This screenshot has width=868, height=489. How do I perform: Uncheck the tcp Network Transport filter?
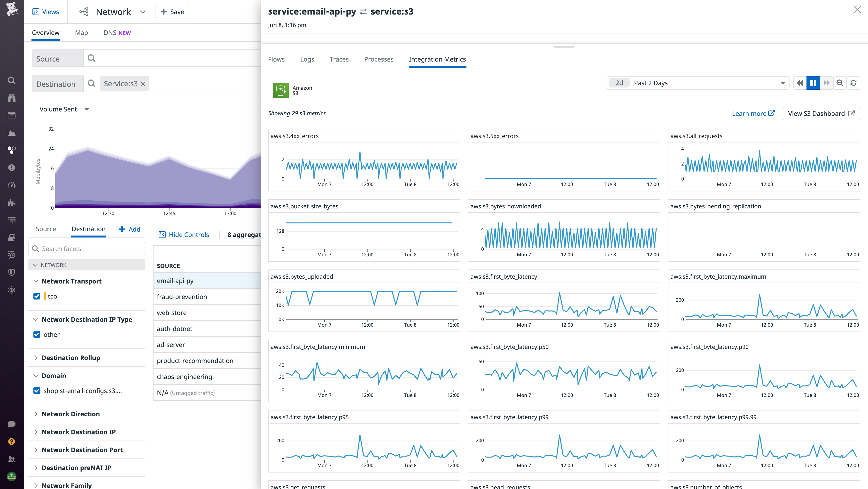point(37,296)
